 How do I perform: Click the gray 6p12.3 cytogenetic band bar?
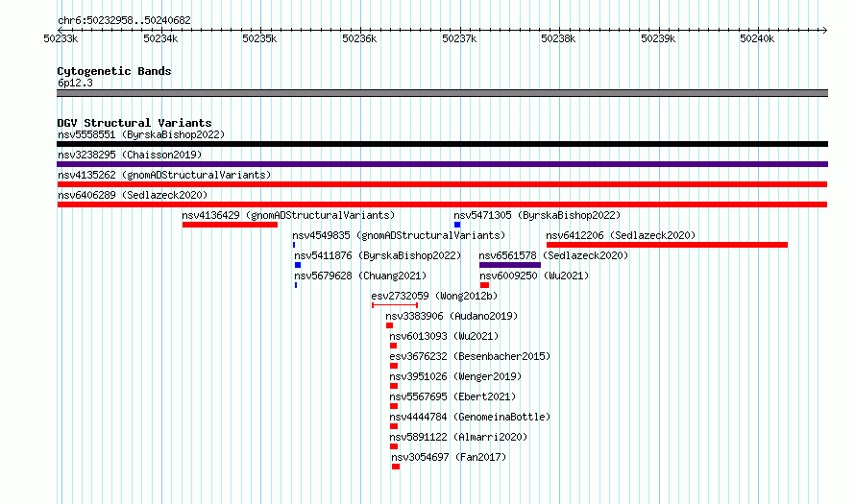tap(442, 93)
